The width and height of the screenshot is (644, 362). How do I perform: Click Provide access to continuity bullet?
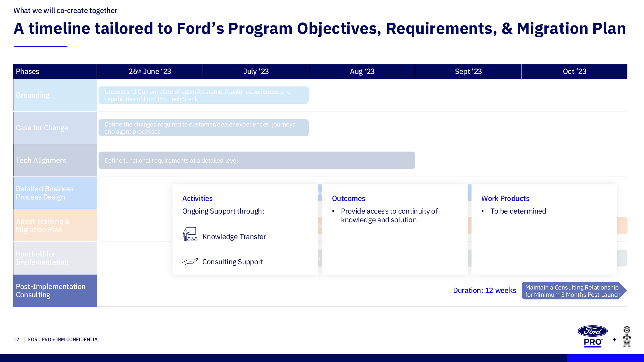[389, 215]
